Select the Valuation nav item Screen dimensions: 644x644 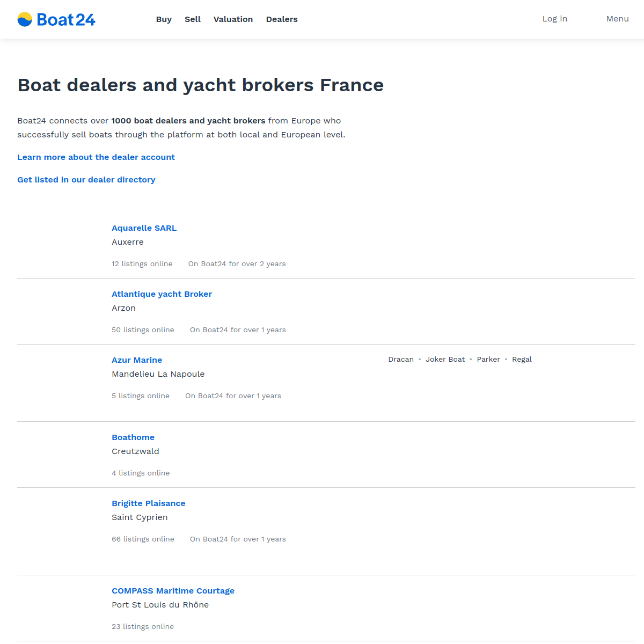click(233, 19)
